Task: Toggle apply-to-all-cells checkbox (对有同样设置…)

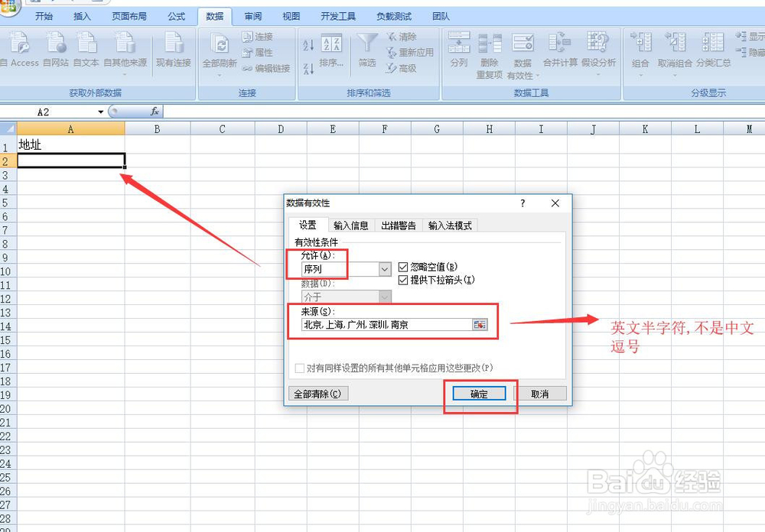Action: pos(300,368)
